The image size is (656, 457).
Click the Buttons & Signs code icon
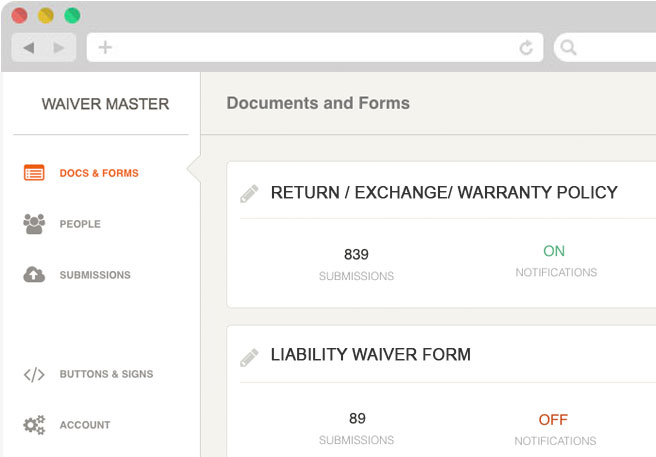(34, 374)
